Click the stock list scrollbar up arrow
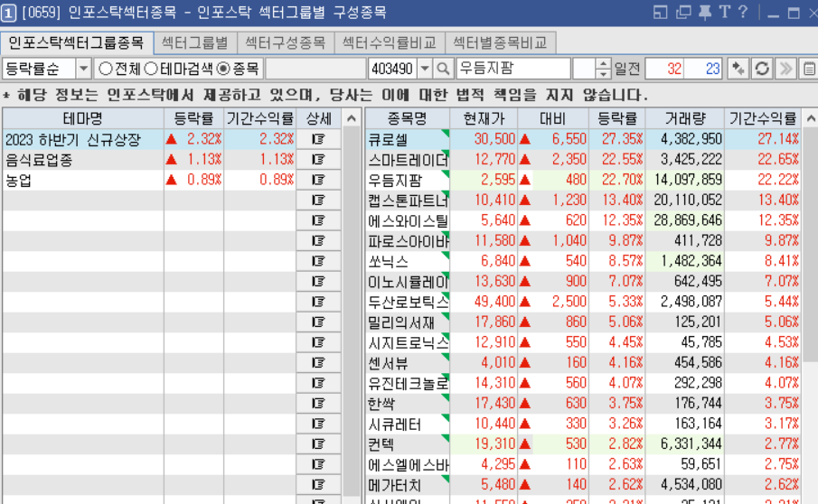818x504 pixels. pos(810,119)
